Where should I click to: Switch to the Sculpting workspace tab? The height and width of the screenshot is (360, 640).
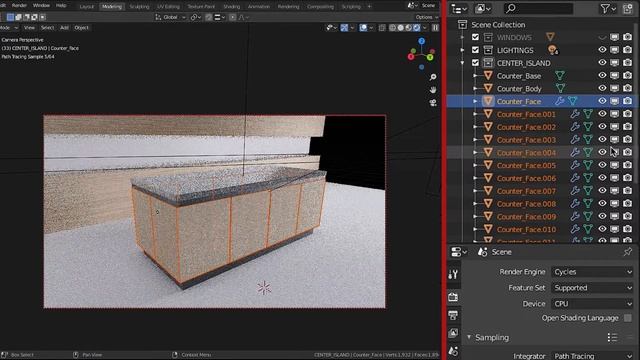139,7
